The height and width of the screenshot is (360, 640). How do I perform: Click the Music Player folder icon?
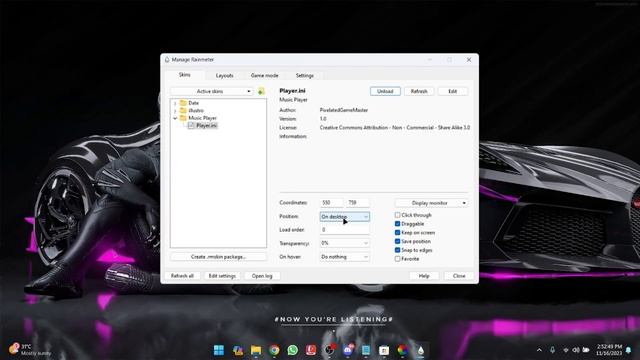[x=183, y=118]
